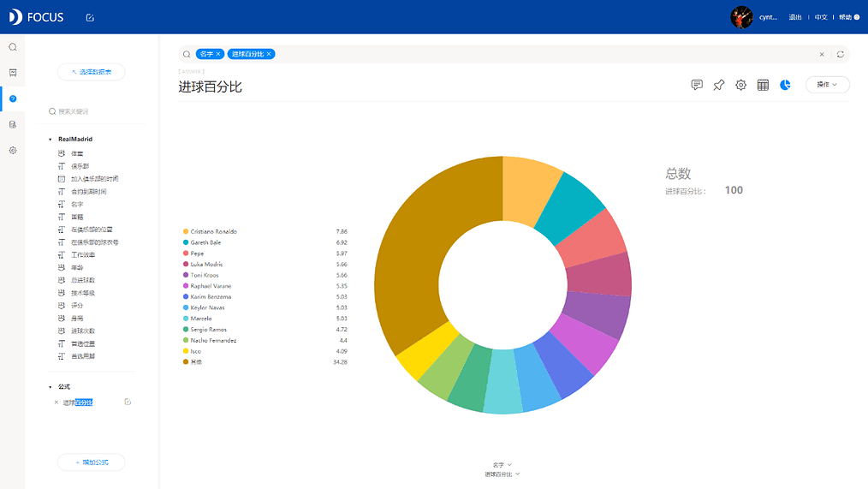This screenshot has width=868, height=489.
Task: Open the comment icon above the chart
Action: point(697,85)
